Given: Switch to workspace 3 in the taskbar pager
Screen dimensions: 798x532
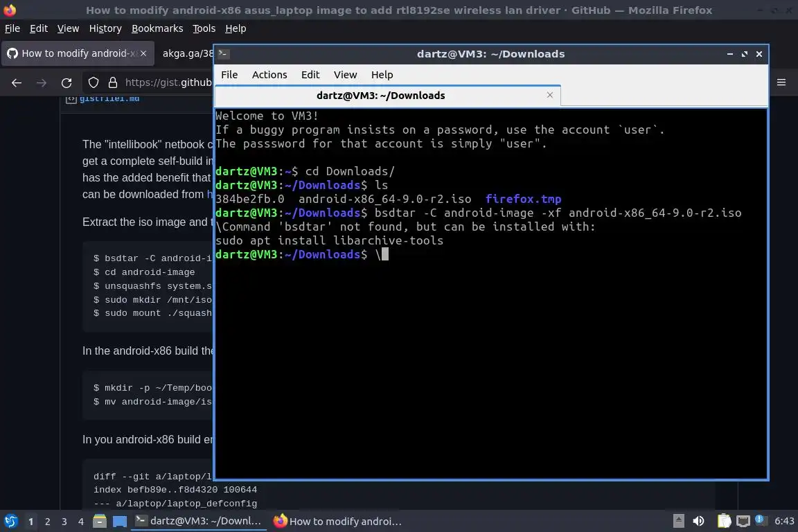Looking at the screenshot, I should (64, 522).
